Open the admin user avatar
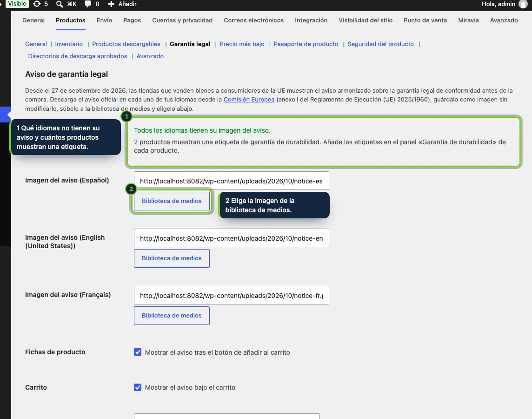The width and height of the screenshot is (532, 419). coord(523,4)
